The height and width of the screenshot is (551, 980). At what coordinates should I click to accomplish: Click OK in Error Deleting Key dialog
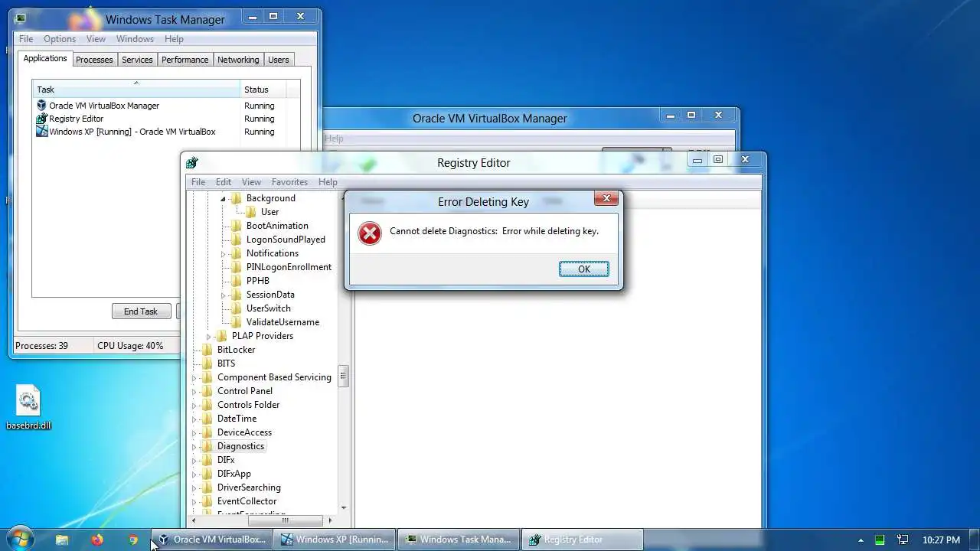(583, 269)
